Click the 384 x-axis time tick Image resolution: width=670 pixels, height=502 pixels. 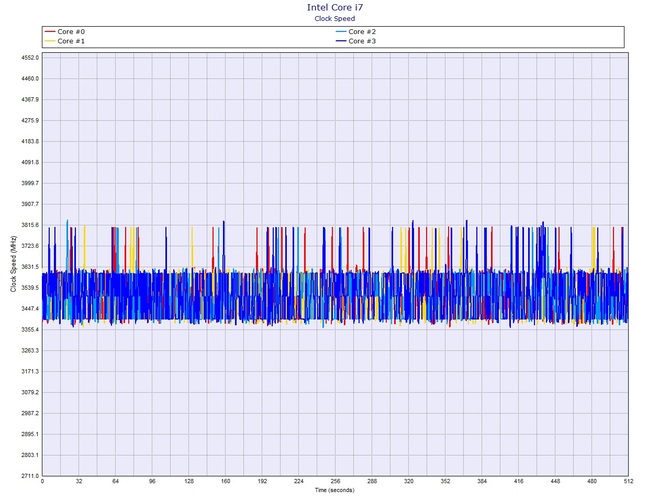click(482, 481)
